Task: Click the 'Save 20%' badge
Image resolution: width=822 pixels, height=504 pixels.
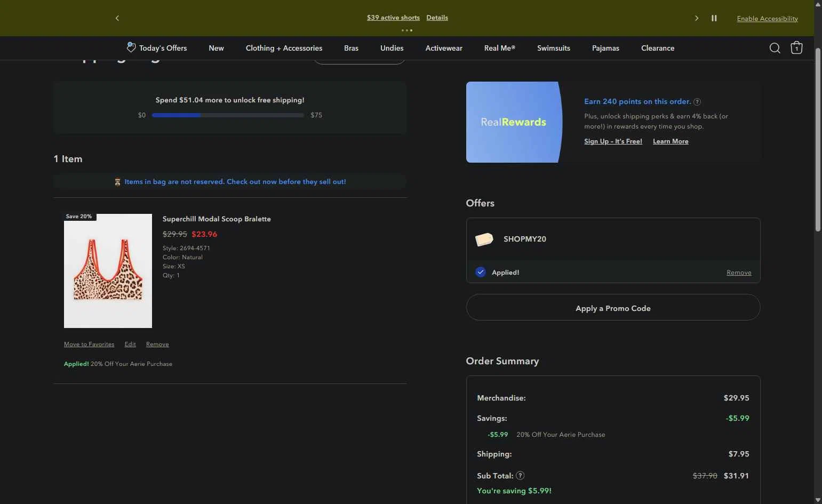Action: pos(79,217)
